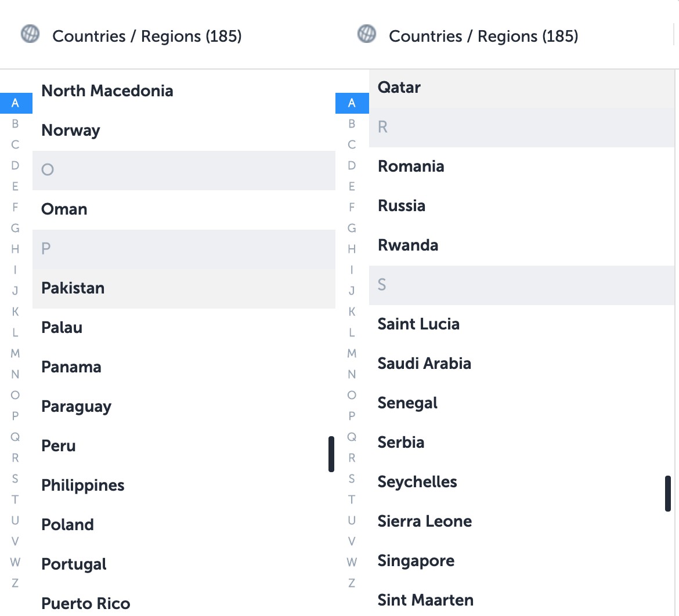Click the globe icon in the left panel header

click(x=29, y=35)
